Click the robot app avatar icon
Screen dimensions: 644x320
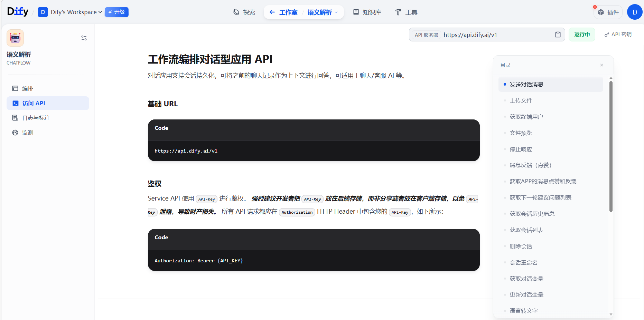[15, 38]
